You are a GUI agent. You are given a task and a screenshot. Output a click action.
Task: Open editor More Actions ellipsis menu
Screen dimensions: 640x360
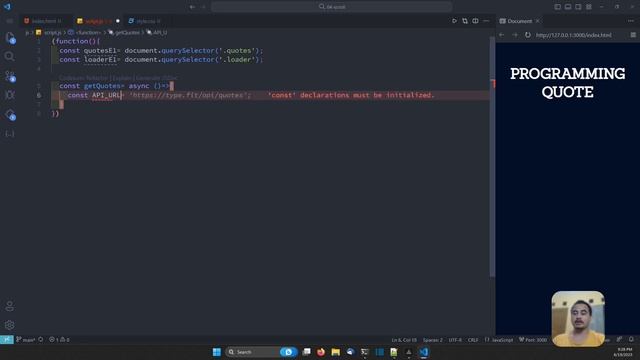486,21
